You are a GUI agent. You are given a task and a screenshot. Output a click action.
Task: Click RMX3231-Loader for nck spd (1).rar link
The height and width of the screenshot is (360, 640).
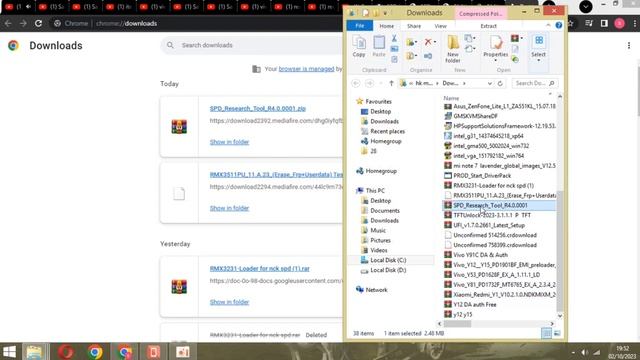(260, 269)
